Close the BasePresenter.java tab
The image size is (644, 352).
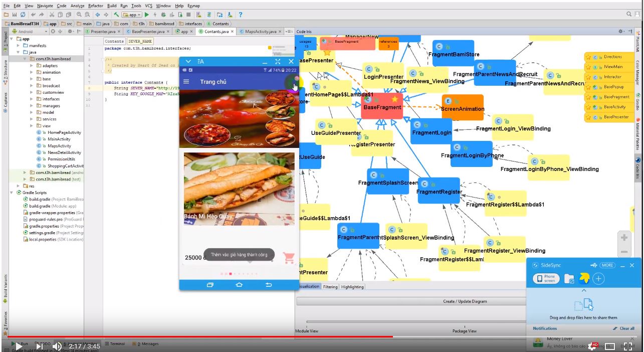pyautogui.click(x=169, y=31)
